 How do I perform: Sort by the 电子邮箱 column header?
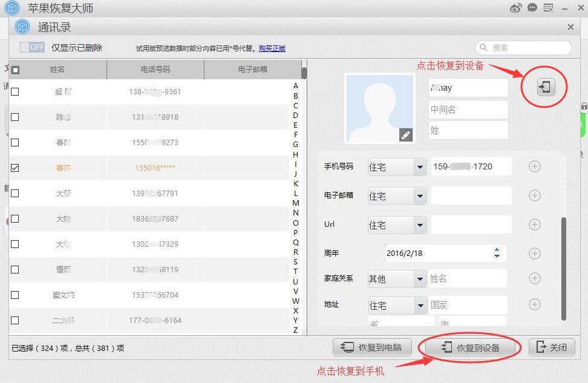tap(253, 70)
